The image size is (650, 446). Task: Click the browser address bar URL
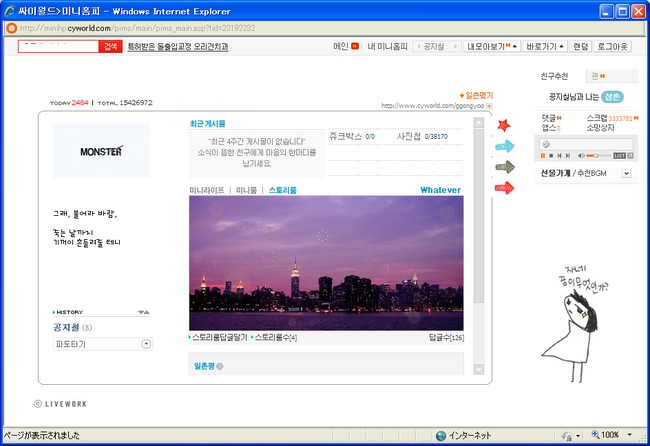pyautogui.click(x=138, y=28)
